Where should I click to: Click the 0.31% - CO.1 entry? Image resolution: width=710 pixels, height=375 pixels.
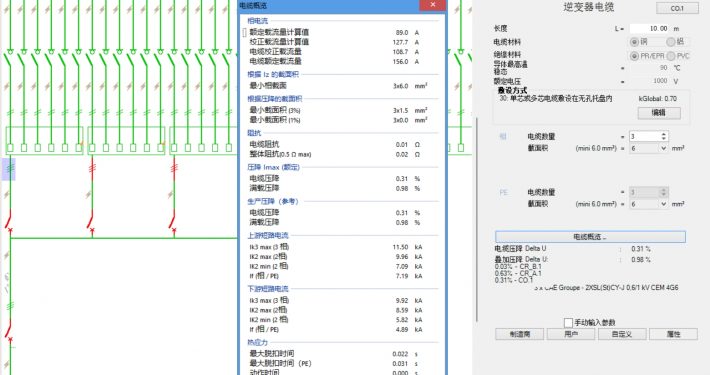pyautogui.click(x=514, y=280)
